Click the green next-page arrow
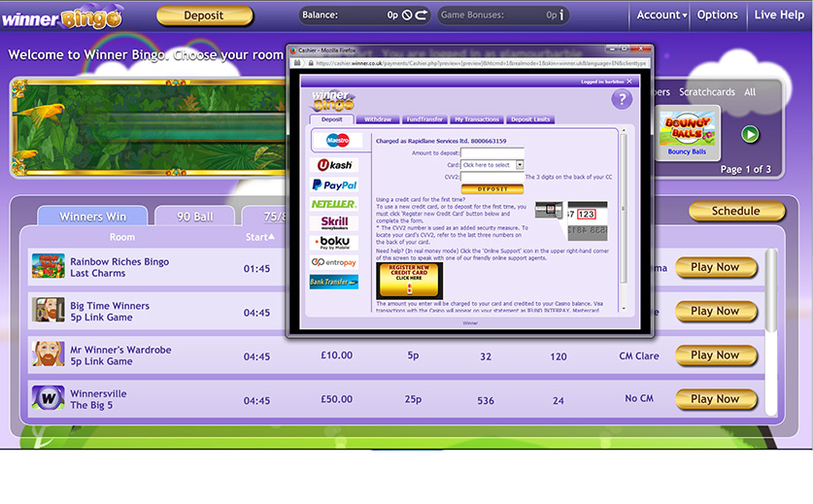 [750, 134]
